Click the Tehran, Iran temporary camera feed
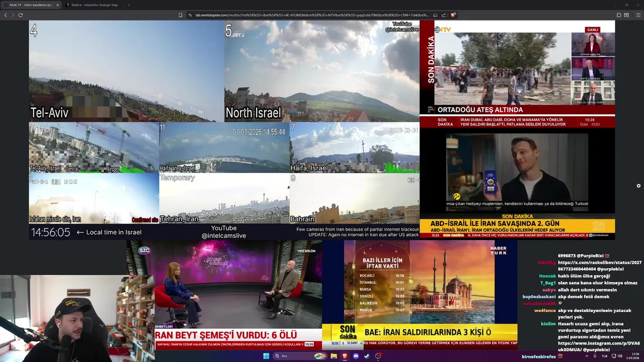The width and height of the screenshot is (644, 362). 224,199
